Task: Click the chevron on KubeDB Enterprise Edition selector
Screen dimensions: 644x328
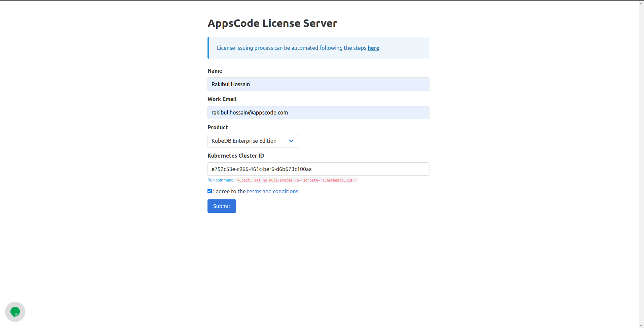Action: click(x=291, y=141)
